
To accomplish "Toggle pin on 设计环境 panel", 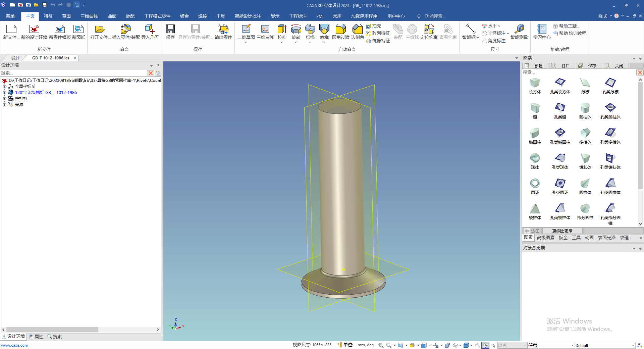I will tap(158, 65).
